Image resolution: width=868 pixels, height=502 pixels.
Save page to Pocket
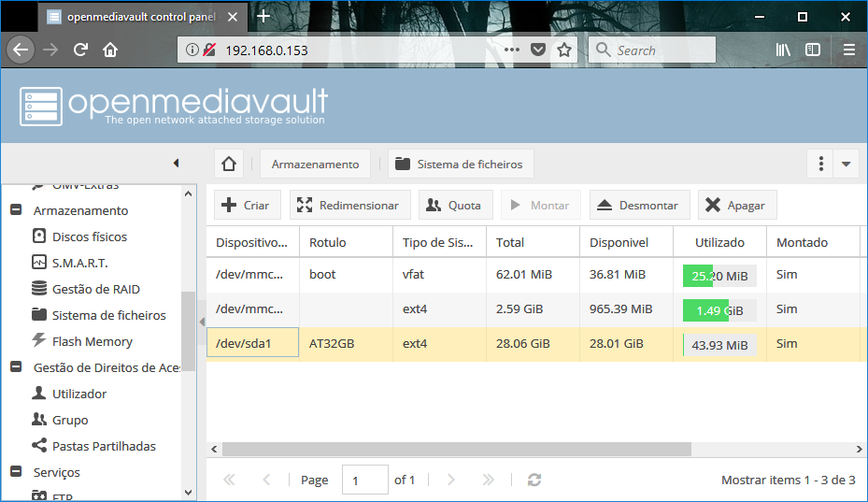538,50
